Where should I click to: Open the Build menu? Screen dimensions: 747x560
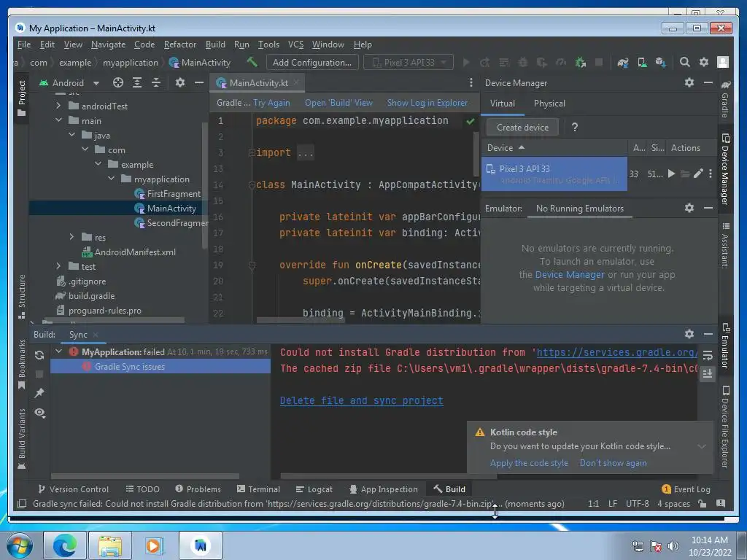[x=215, y=44]
